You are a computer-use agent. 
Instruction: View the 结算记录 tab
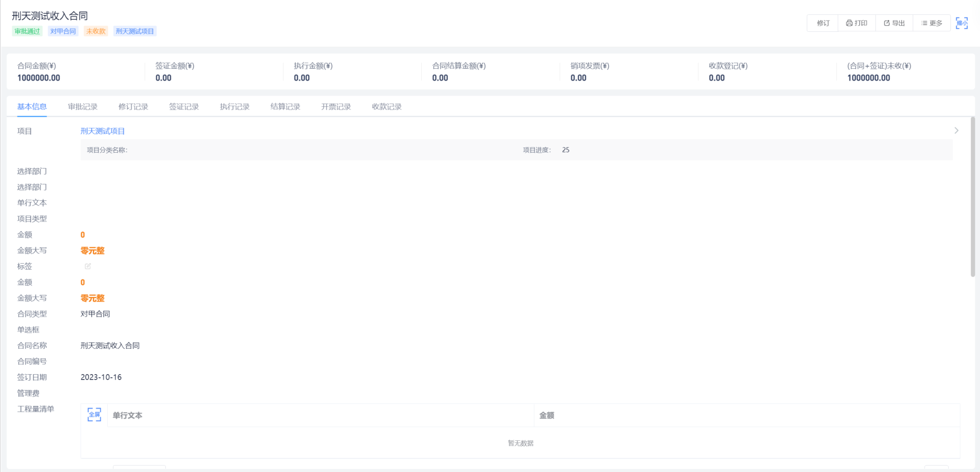285,107
